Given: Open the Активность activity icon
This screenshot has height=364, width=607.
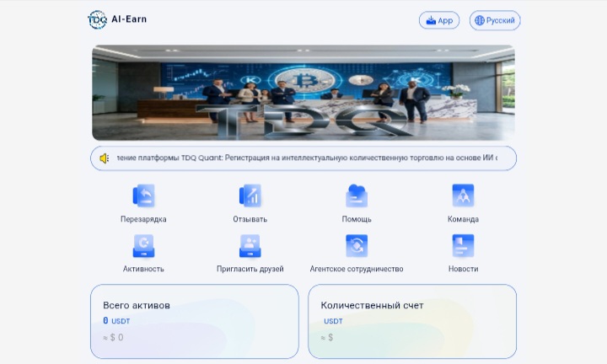Looking at the screenshot, I should [x=143, y=246].
